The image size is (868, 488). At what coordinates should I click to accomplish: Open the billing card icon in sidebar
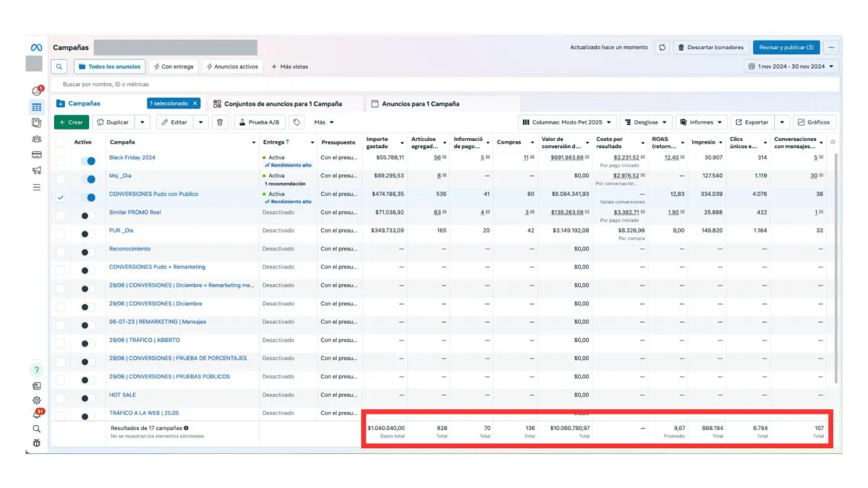point(37,155)
